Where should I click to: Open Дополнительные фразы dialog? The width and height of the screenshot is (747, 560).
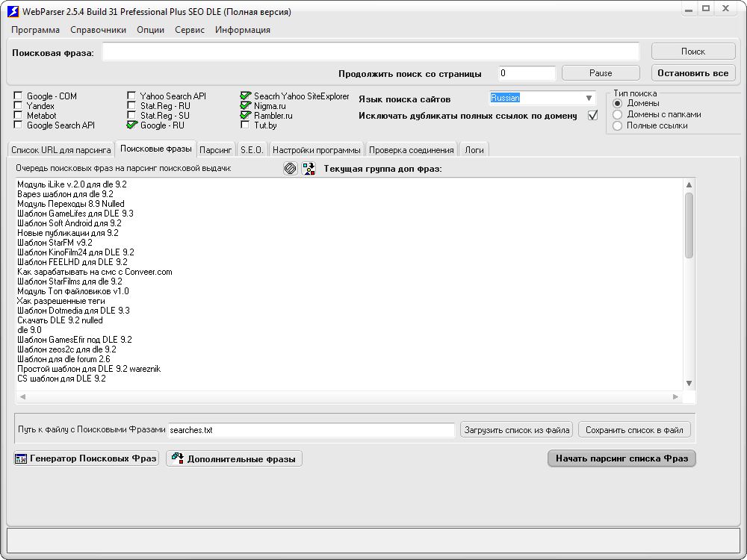pos(234,458)
